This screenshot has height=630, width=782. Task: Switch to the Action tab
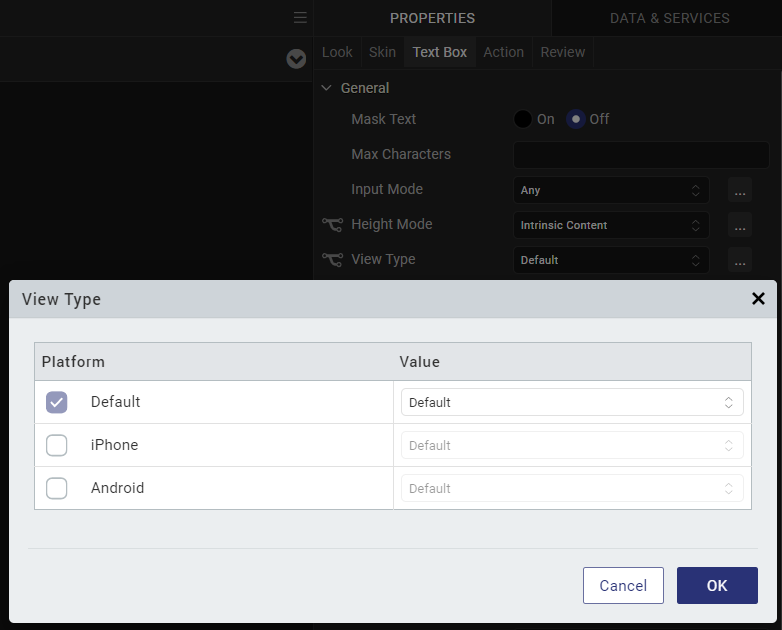[503, 52]
